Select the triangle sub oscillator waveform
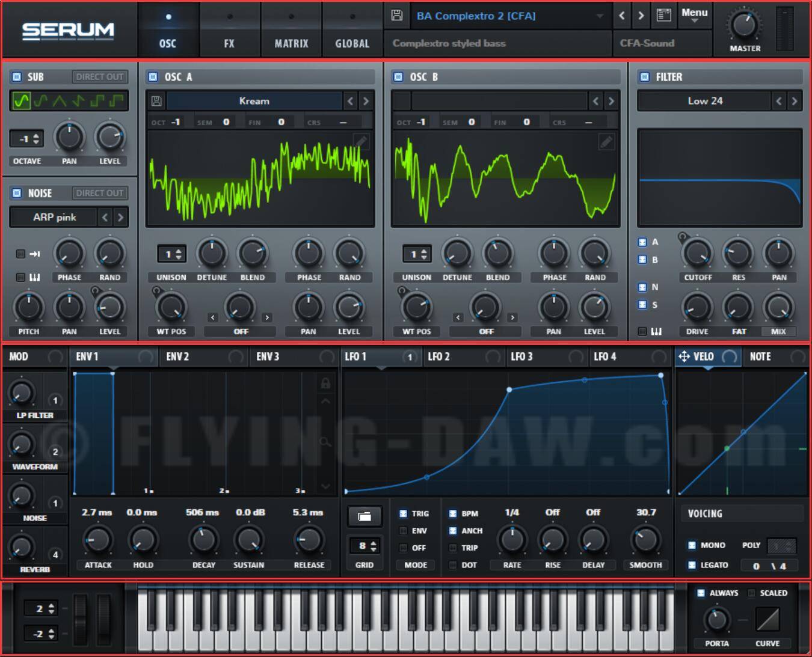812x657 pixels. [x=60, y=100]
